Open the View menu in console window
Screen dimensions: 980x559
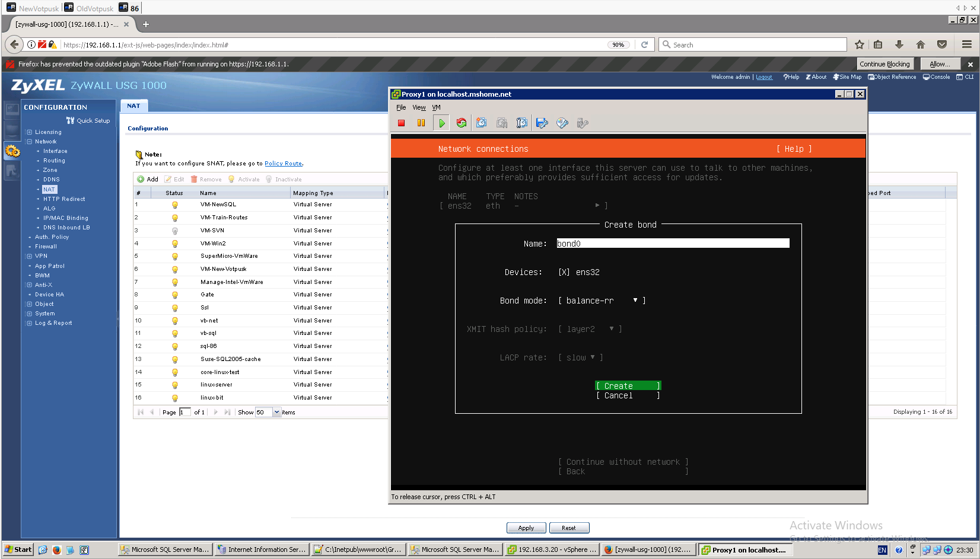pos(419,107)
